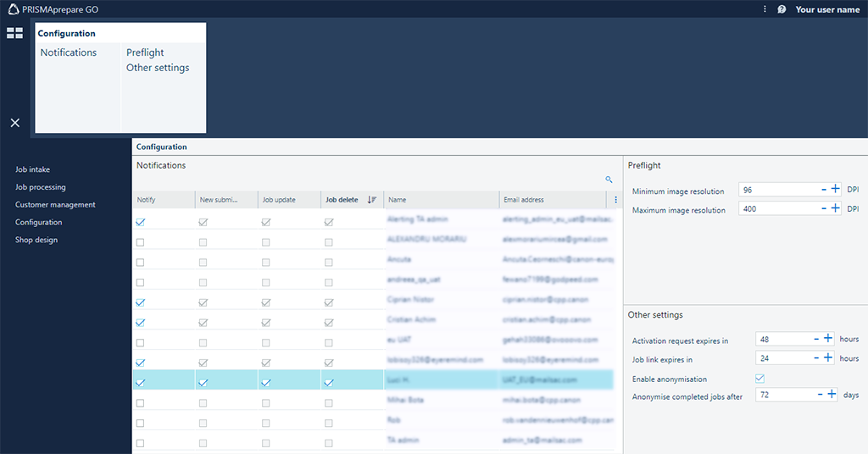Decrease Minimum image resolution with the minus
868x454 pixels.
click(824, 190)
